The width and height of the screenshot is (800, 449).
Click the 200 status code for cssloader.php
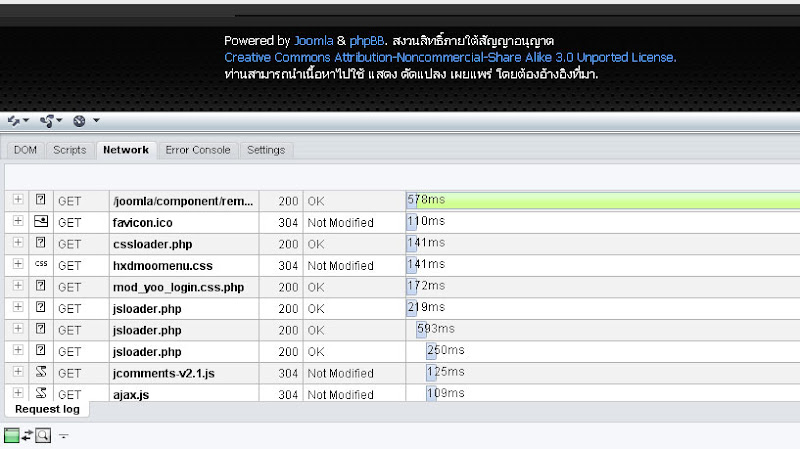(x=288, y=244)
